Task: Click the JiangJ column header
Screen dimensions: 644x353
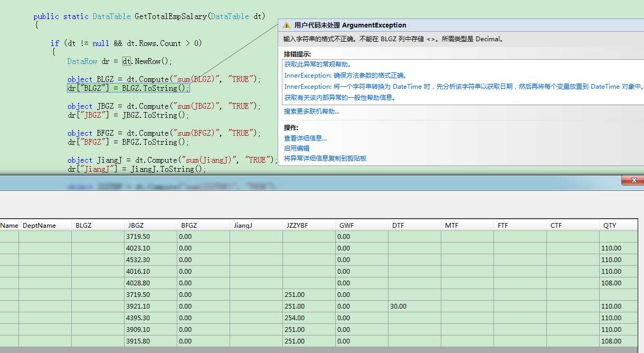Action: pos(257,225)
